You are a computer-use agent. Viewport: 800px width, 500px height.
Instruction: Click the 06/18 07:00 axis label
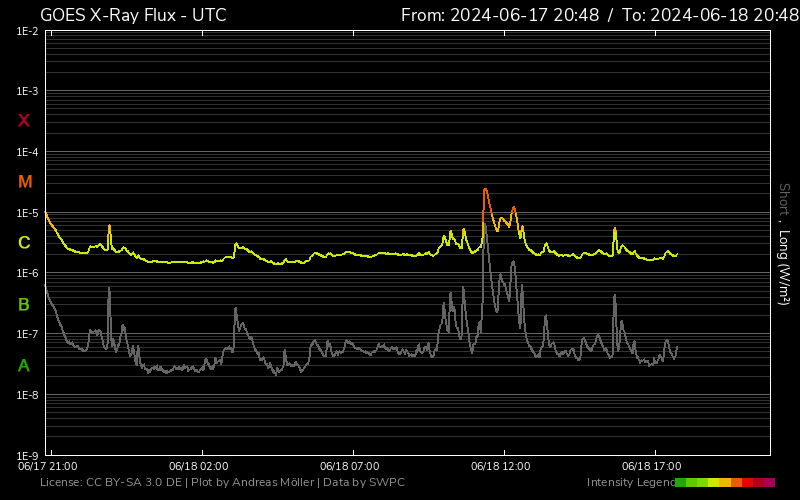pyautogui.click(x=349, y=466)
